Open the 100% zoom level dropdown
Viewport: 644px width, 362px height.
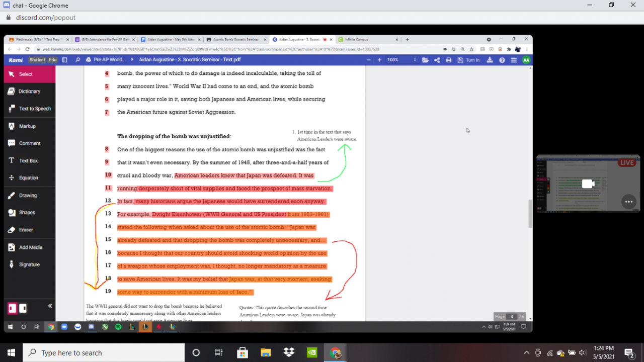pos(401,60)
